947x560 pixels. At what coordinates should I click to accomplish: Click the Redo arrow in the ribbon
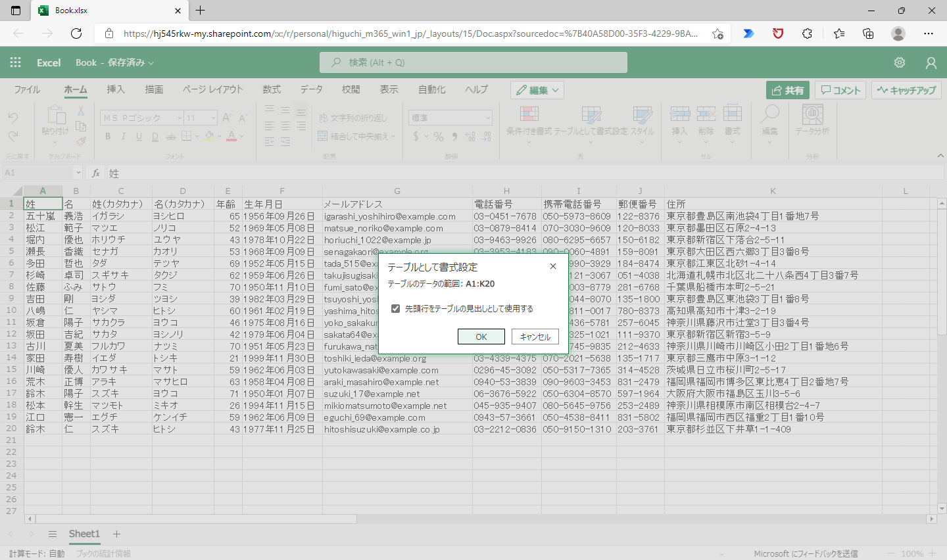(13, 136)
